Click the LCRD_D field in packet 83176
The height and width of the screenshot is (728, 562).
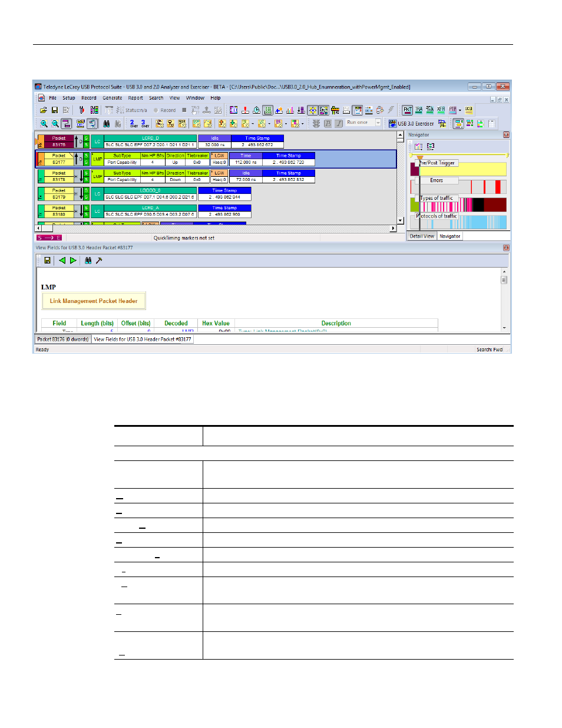tap(150, 139)
